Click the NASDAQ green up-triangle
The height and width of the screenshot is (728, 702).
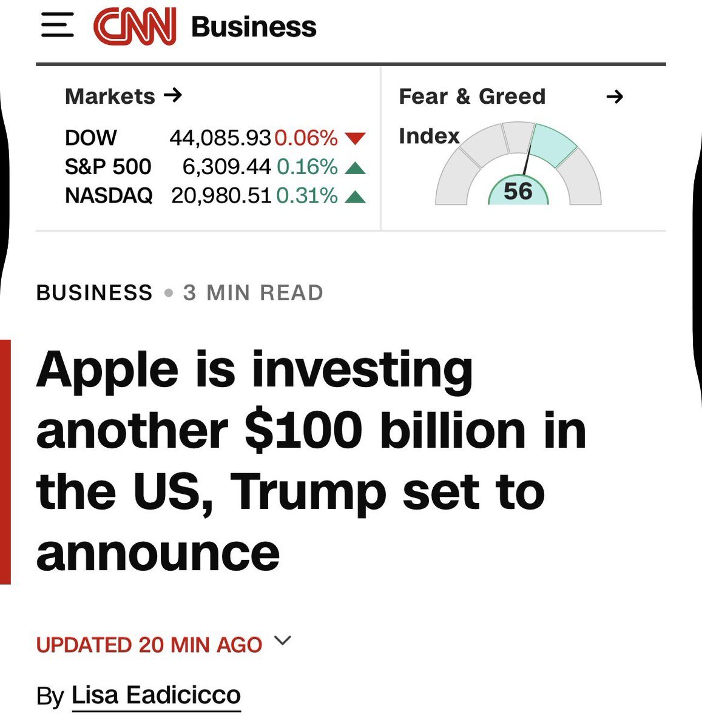coord(355,196)
